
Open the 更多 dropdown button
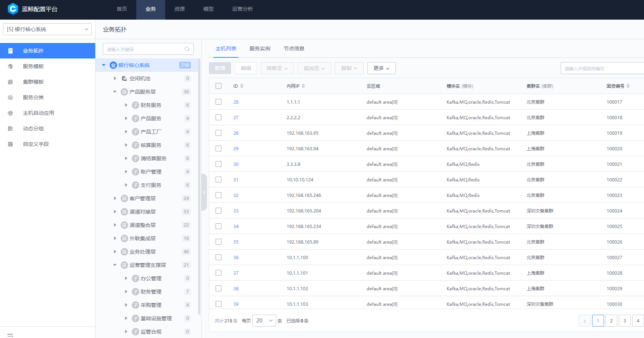tap(381, 68)
